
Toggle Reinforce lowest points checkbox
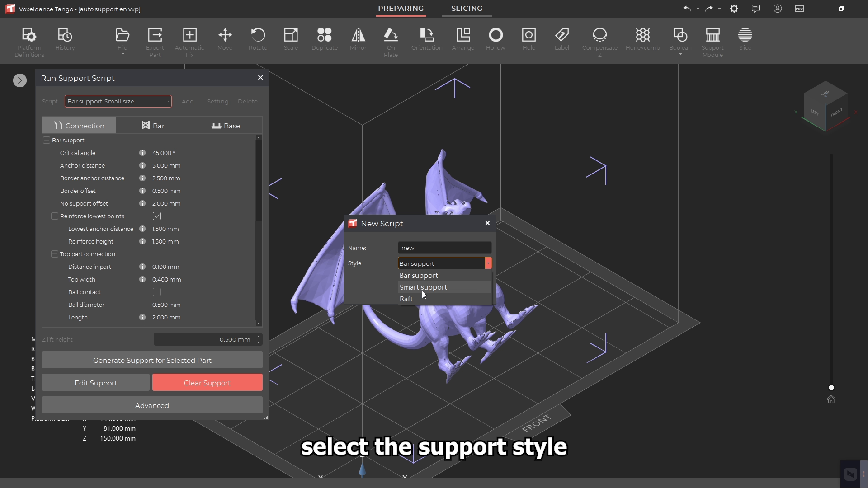click(x=157, y=216)
